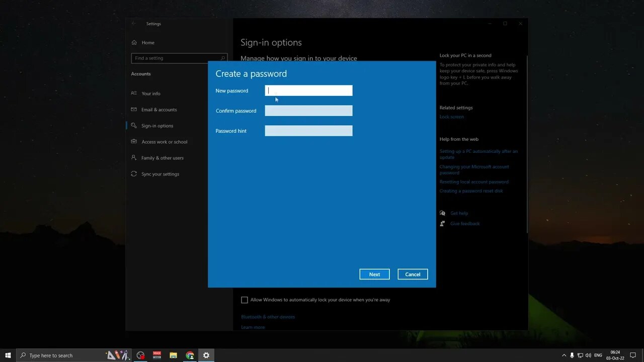Open the Bluetooth & other devices link

[x=268, y=317]
